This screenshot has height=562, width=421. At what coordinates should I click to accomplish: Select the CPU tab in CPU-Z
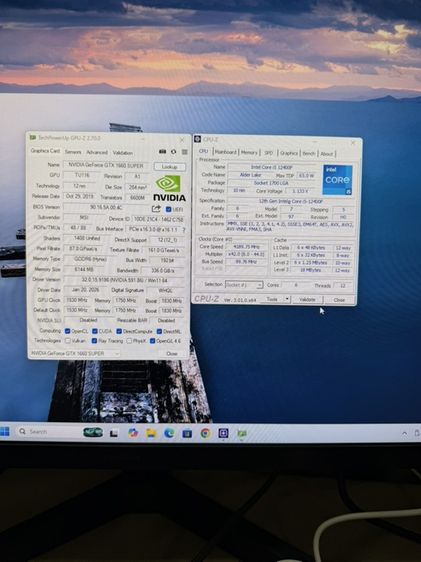203,152
